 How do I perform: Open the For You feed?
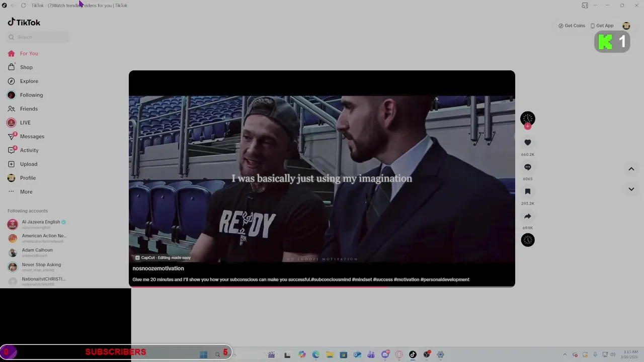pos(29,53)
